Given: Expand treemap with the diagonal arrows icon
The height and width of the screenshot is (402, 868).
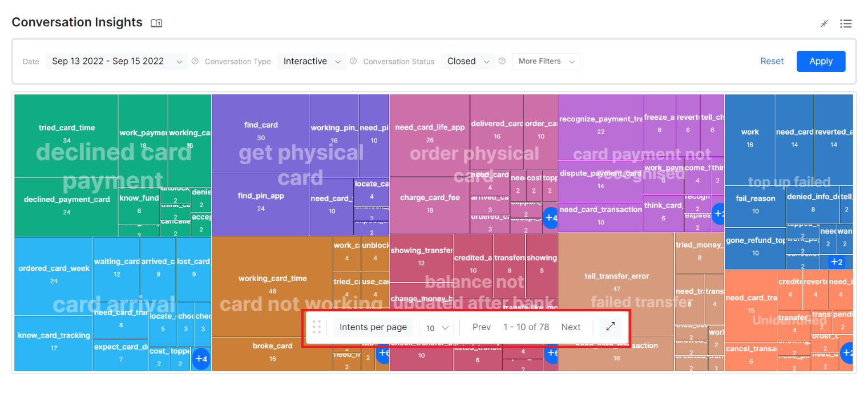Looking at the screenshot, I should coord(611,327).
